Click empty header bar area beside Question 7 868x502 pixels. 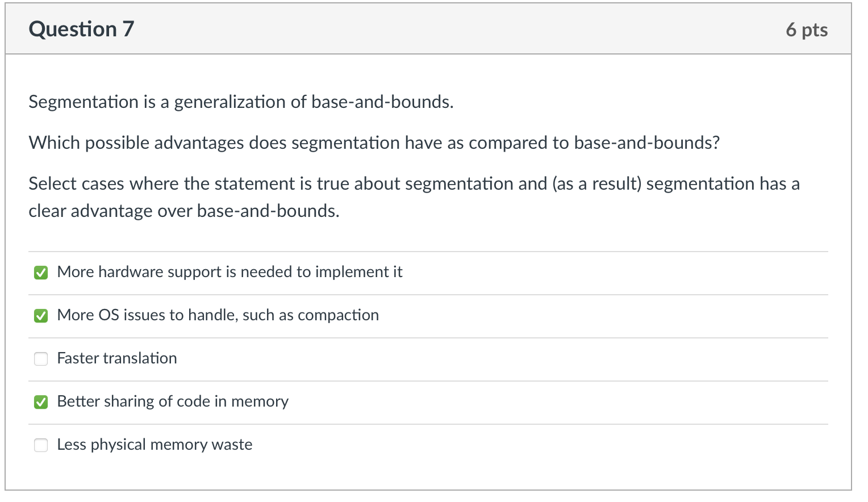(x=454, y=29)
